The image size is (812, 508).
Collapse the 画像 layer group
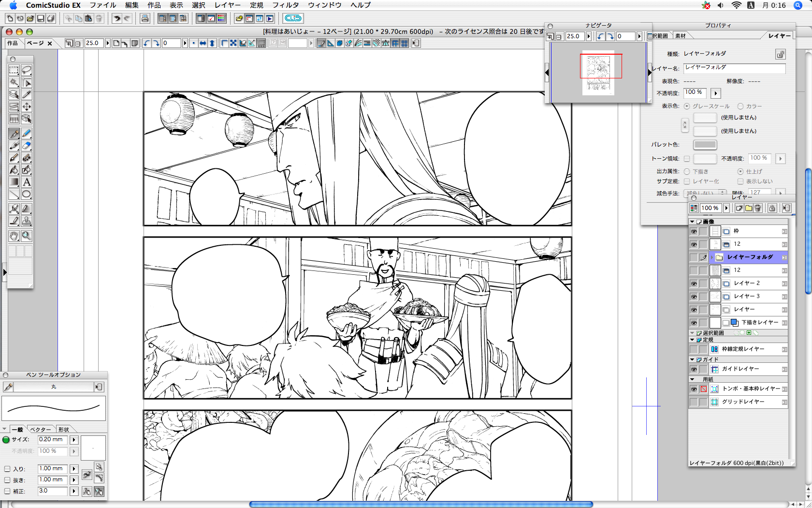tap(692, 222)
